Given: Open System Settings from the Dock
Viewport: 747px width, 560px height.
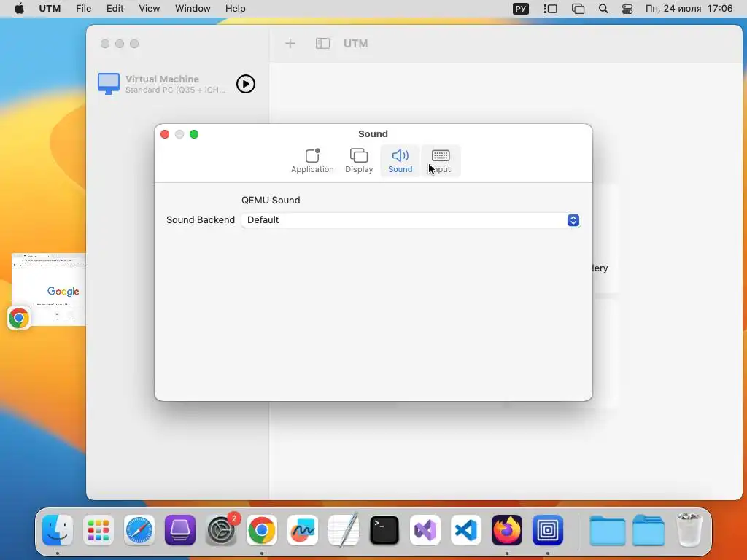Looking at the screenshot, I should pos(221,530).
